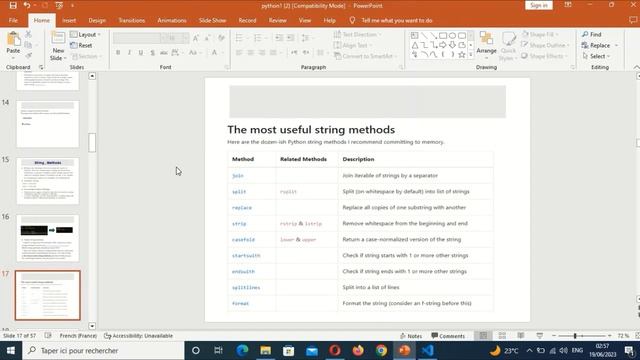640x360 pixels.
Task: Toggle the Comments pane in the status bar
Action: (448, 336)
